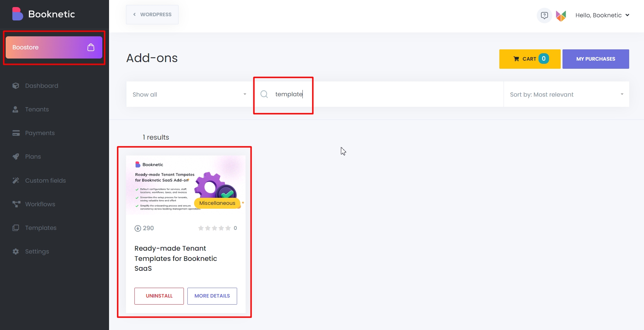Click the cart count badge 0
Viewport: 644px width, 330px height.
[x=544, y=59]
